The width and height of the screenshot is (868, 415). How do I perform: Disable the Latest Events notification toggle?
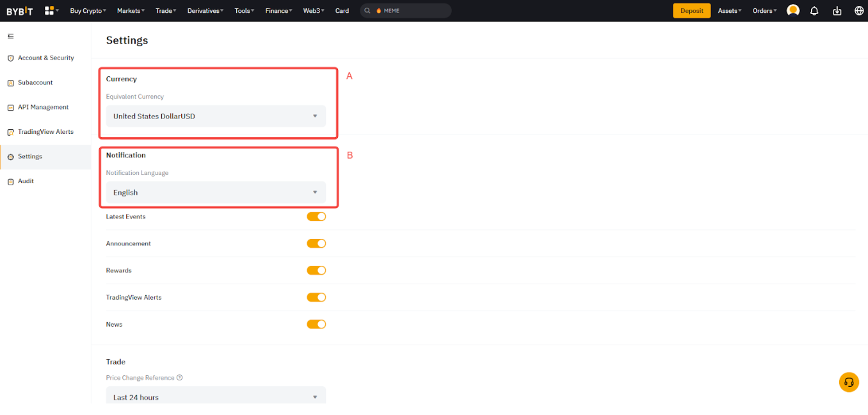316,216
